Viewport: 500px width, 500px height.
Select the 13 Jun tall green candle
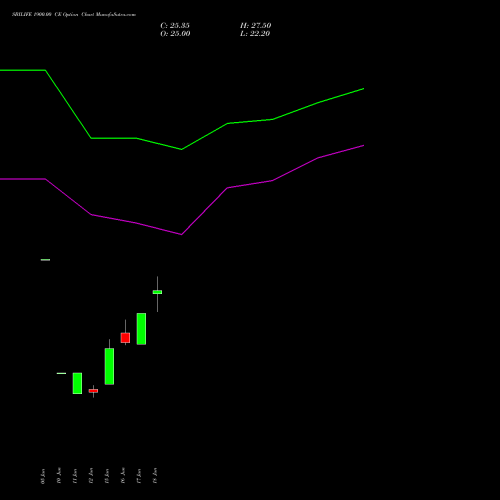click(x=109, y=366)
